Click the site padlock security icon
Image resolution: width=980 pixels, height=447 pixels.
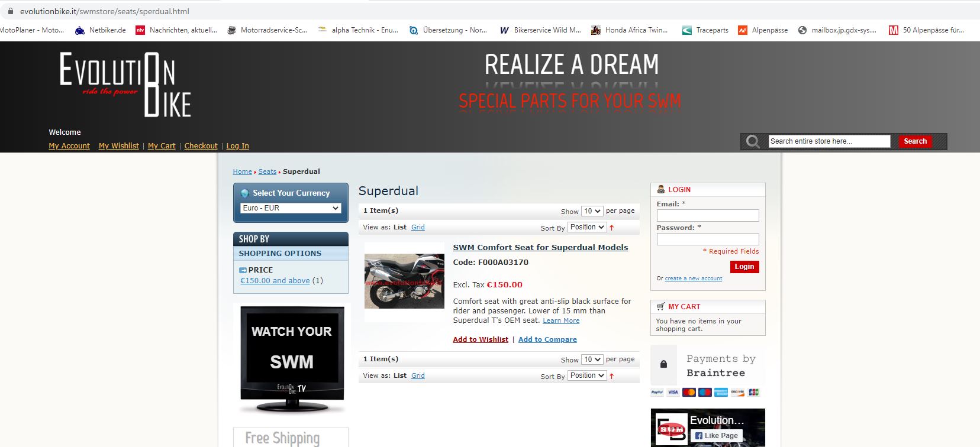coord(9,11)
